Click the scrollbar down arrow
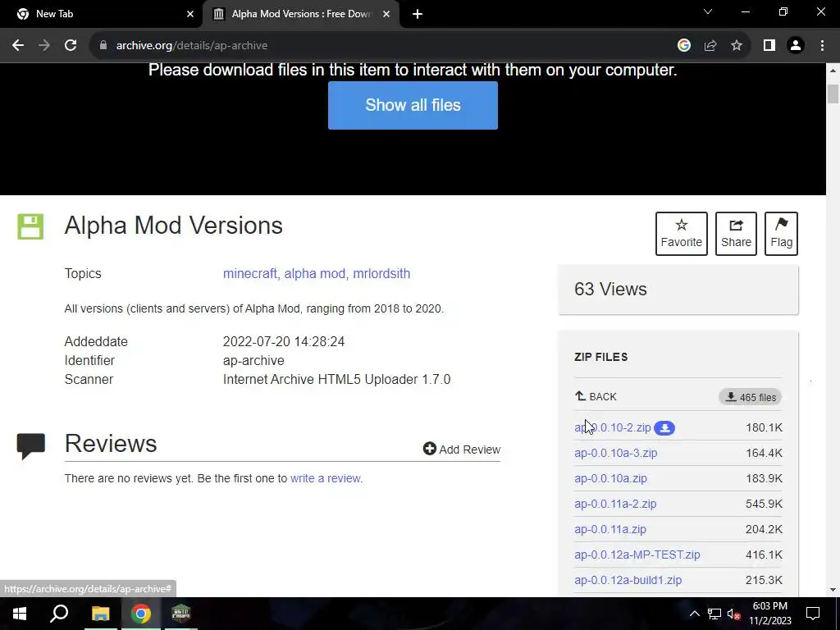Screen dimensions: 840x630 [x=833, y=590]
